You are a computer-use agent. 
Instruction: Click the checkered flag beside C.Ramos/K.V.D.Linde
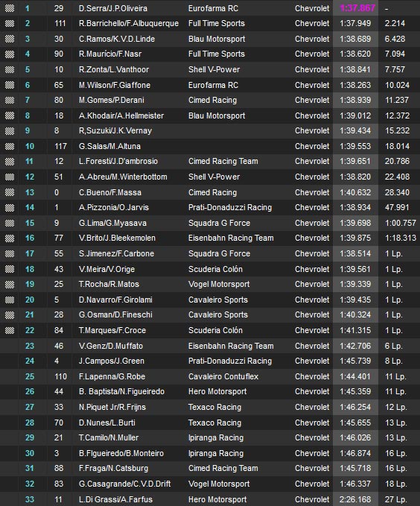[10, 39]
